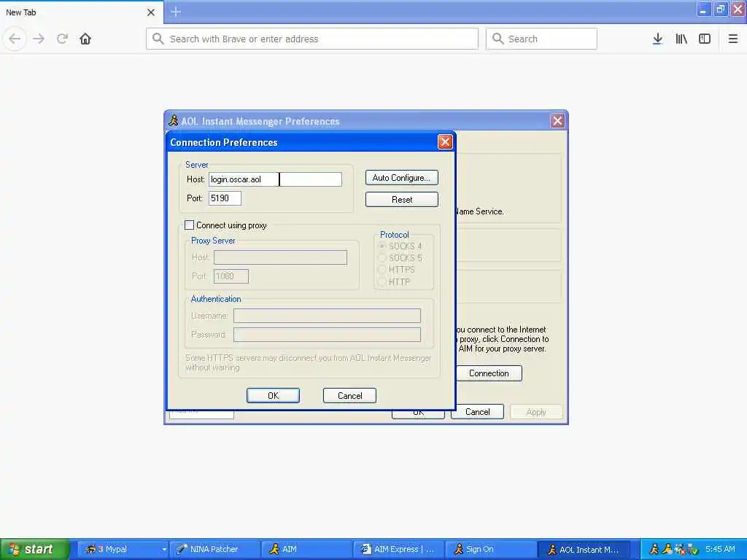Toggle the sidebar icon in browser toolbar
This screenshot has height=560, width=747.
[705, 39]
